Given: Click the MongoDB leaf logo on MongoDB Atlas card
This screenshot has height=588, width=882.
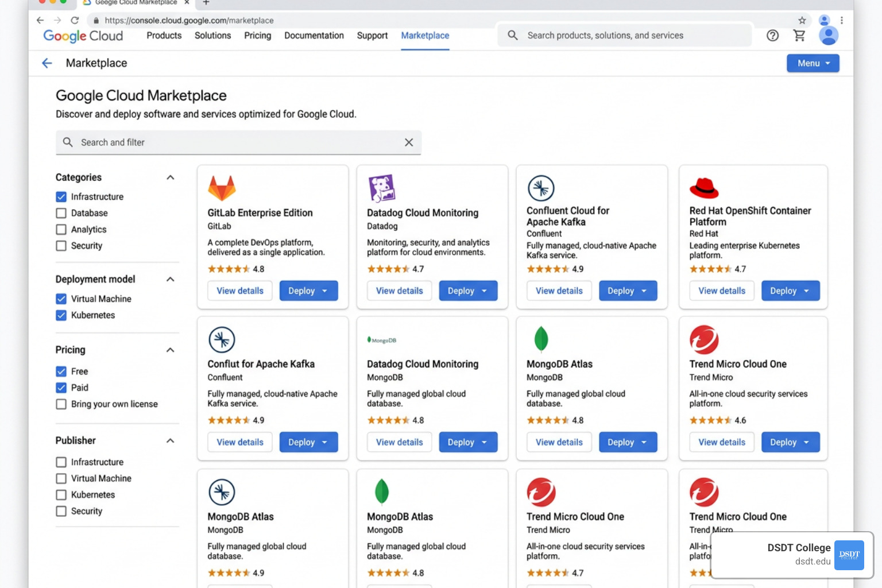Looking at the screenshot, I should point(541,339).
